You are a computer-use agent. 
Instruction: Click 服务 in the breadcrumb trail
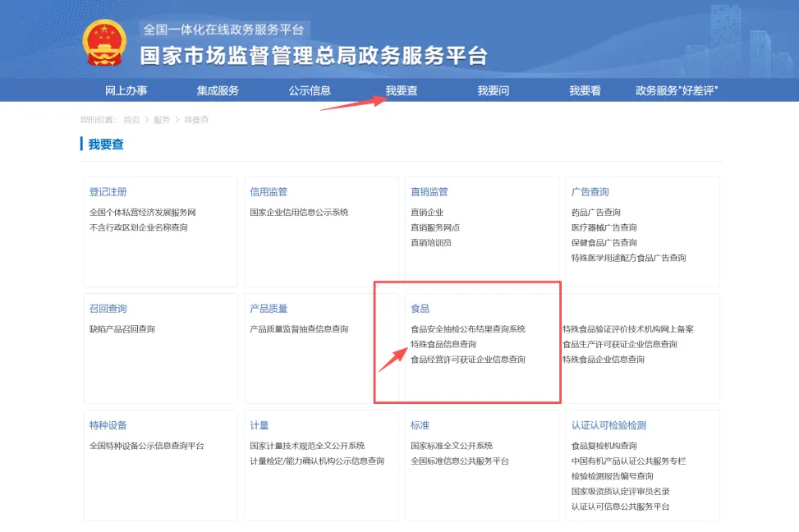click(160, 118)
